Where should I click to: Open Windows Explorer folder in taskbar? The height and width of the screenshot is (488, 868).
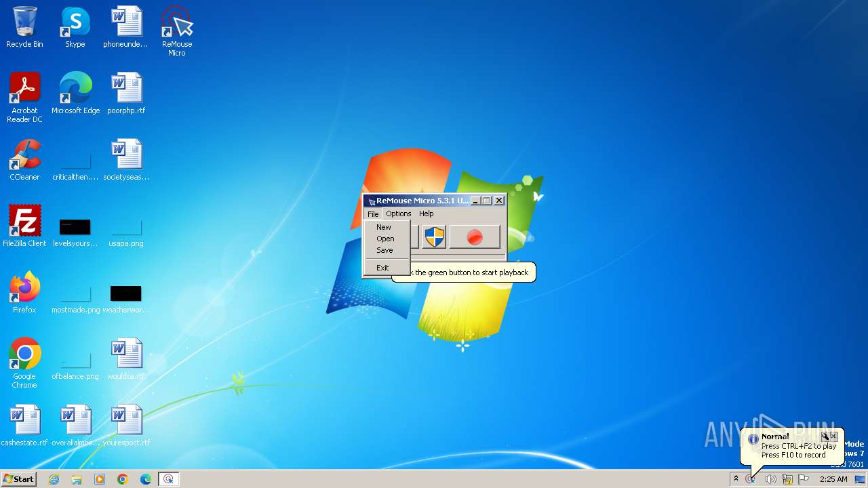click(77, 479)
